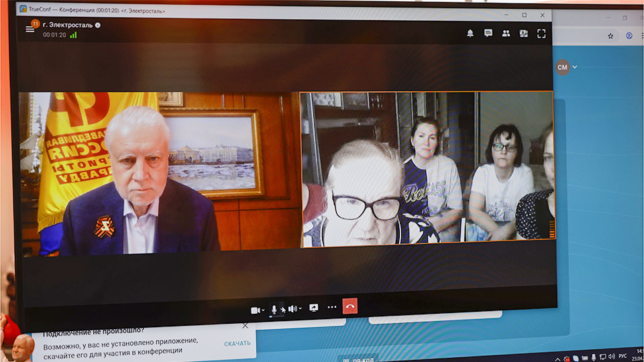
Task: Open the video layout settings icon
Action: (x=524, y=33)
